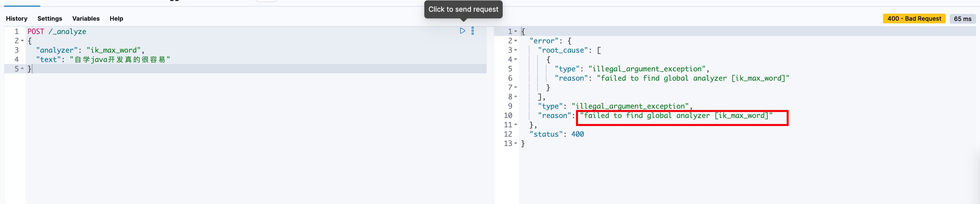
Task: Click the "ik_max_word" value in the request
Action: pos(113,50)
